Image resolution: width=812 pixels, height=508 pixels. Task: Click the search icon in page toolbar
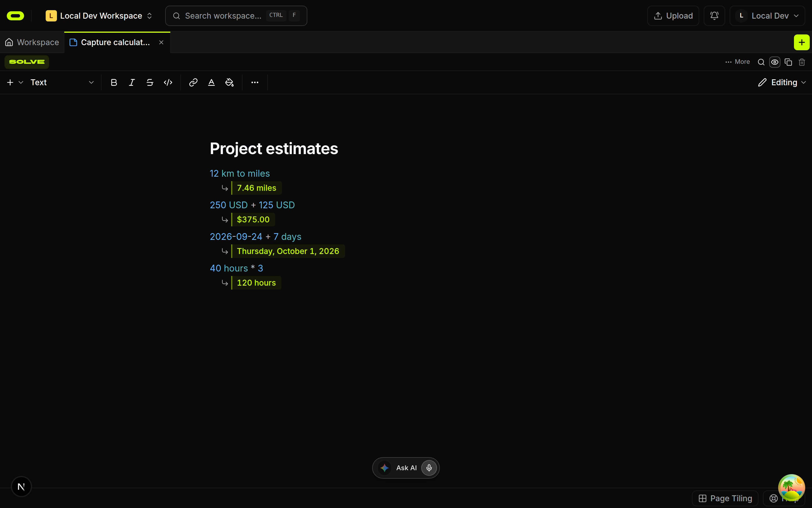761,62
